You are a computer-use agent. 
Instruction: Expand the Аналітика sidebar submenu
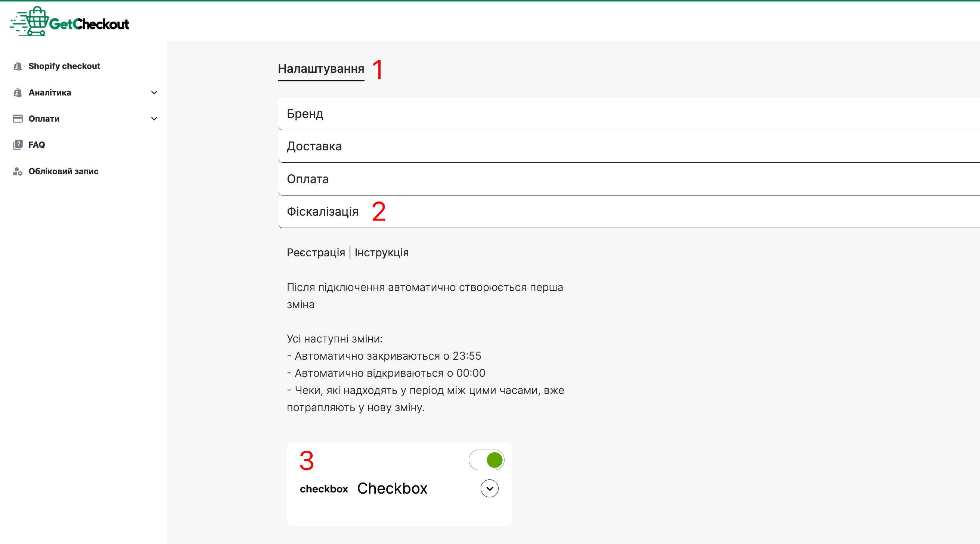point(154,93)
